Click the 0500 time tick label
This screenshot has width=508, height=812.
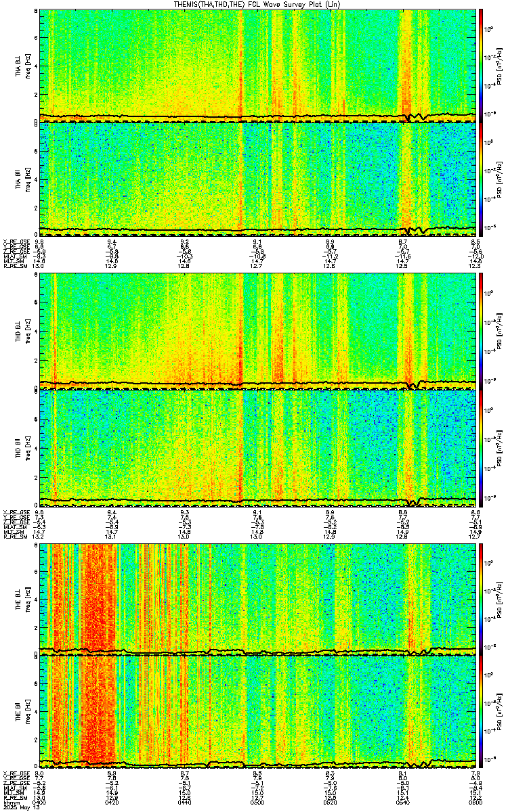tap(257, 802)
